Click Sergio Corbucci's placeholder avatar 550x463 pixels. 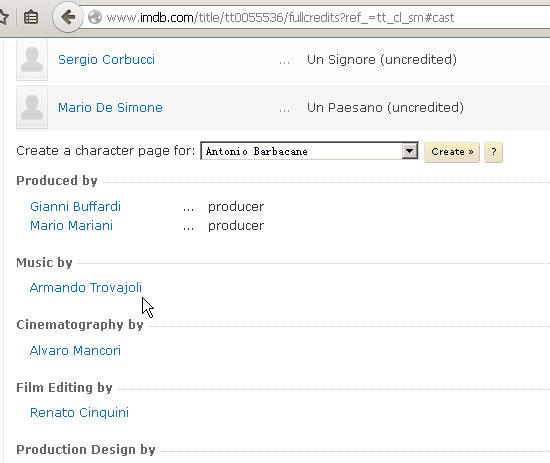coord(32,59)
